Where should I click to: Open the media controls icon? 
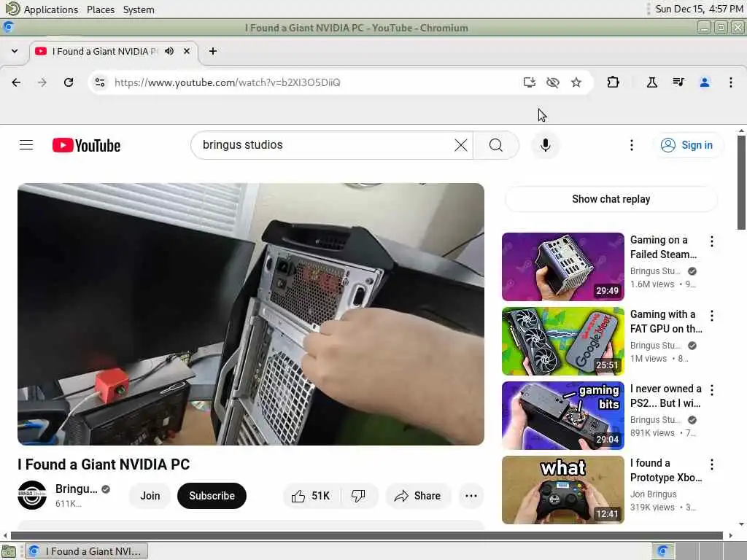point(678,82)
